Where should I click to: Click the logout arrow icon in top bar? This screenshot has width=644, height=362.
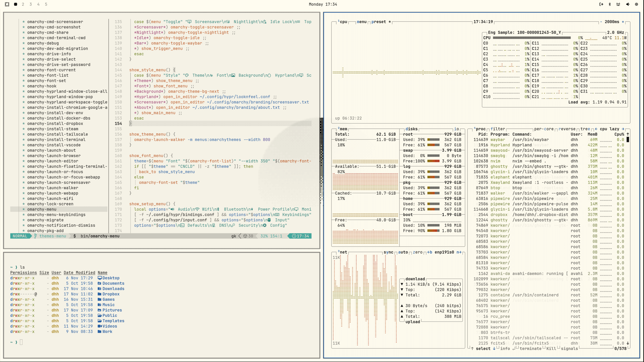coord(601,4)
